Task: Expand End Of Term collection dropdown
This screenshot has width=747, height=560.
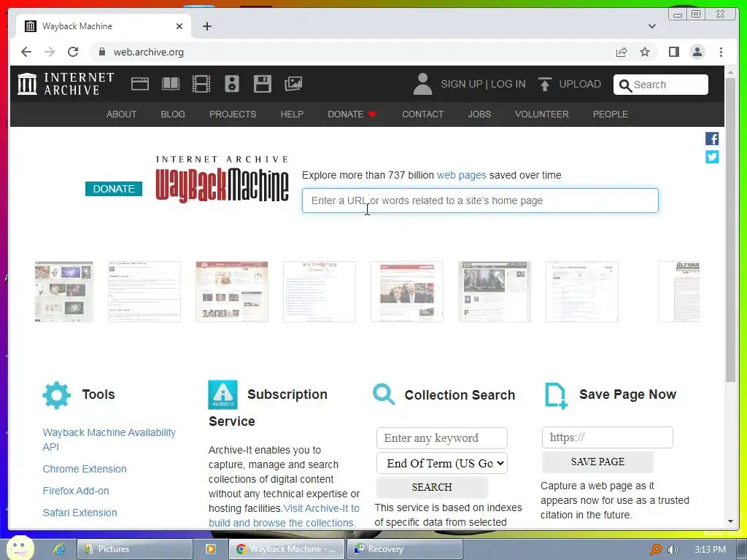Action: 441,463
